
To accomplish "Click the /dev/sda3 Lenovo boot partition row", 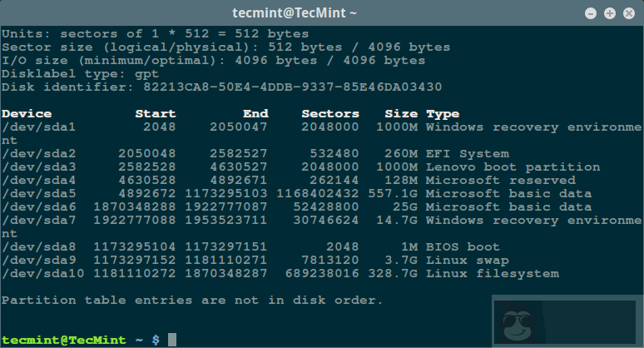I will [250, 167].
